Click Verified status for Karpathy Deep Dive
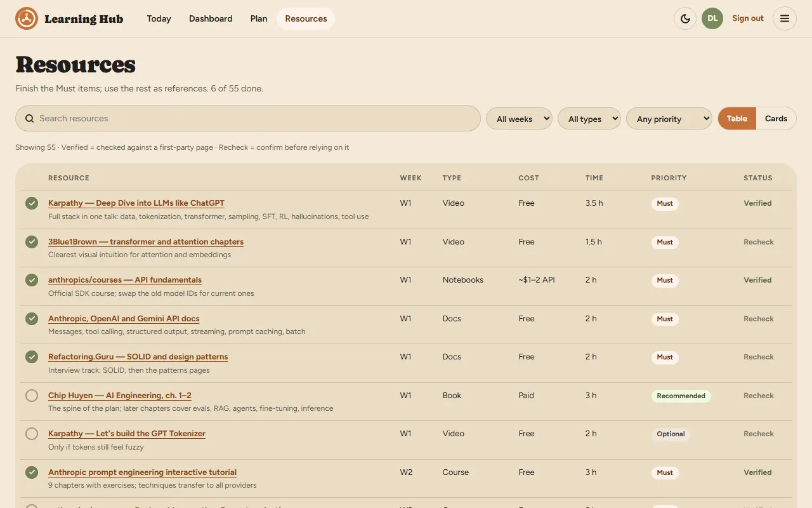Screen dimensions: 812x508 (x=757, y=203)
